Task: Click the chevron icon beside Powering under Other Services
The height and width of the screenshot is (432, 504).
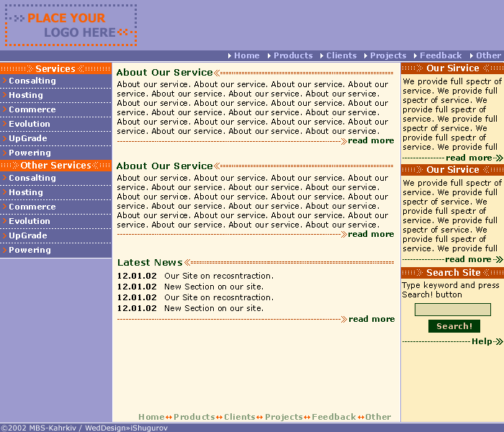Action: (4, 250)
